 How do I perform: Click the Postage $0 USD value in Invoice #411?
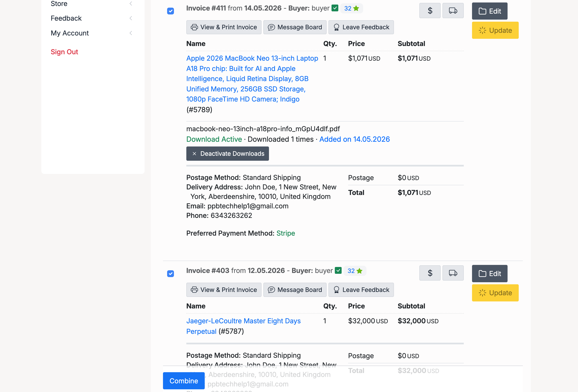[408, 178]
